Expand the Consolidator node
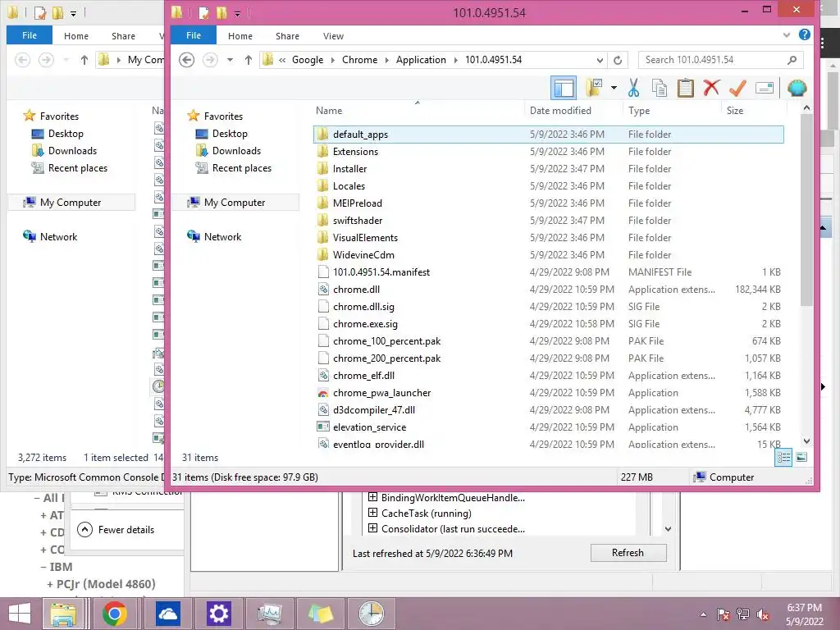This screenshot has width=840, height=630. (373, 528)
